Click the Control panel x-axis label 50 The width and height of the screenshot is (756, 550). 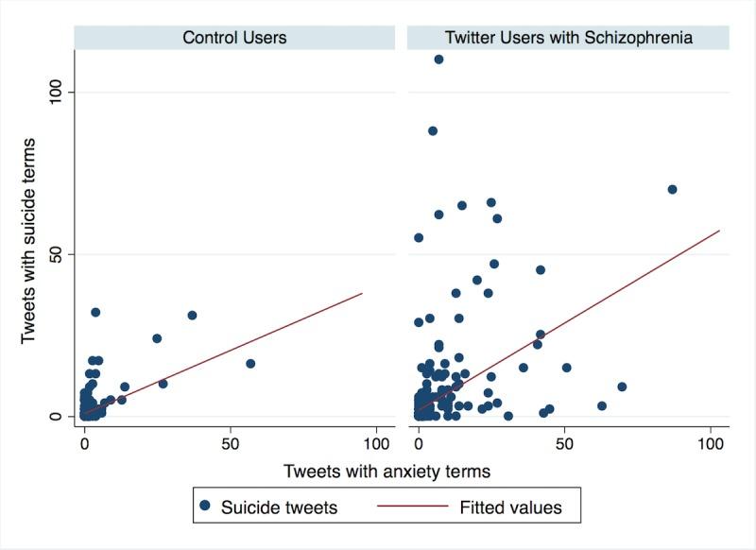click(x=231, y=443)
